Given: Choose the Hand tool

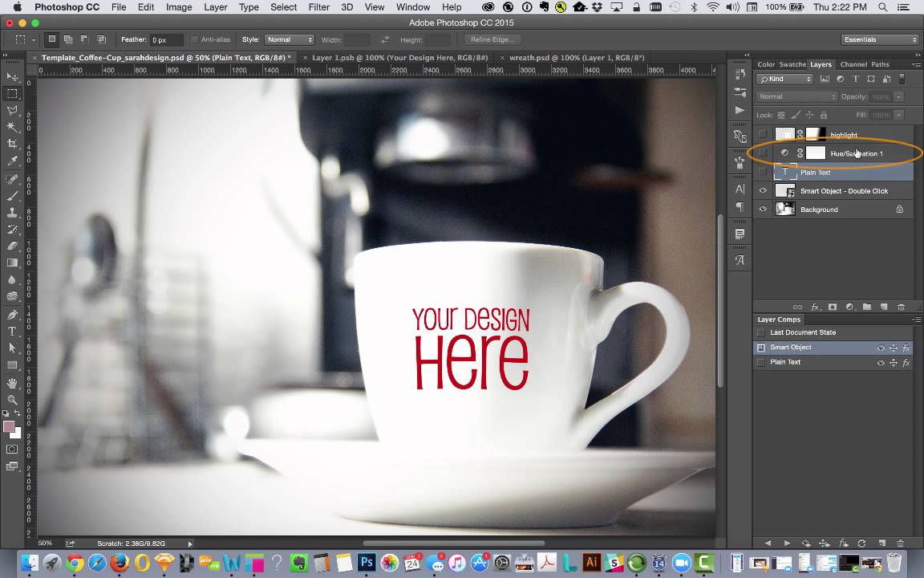Looking at the screenshot, I should 12,383.
